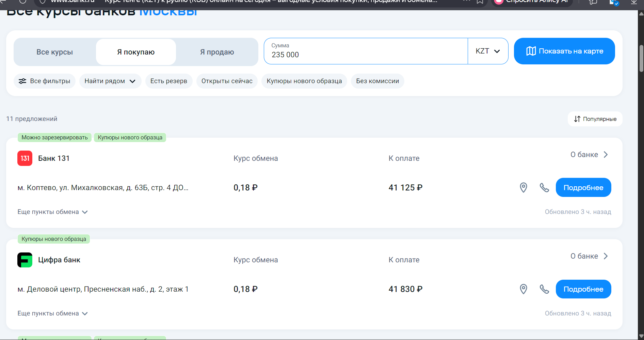Viewport: 644px width, 340px height.
Task: Select the Я продаю tab
Action: 217,52
